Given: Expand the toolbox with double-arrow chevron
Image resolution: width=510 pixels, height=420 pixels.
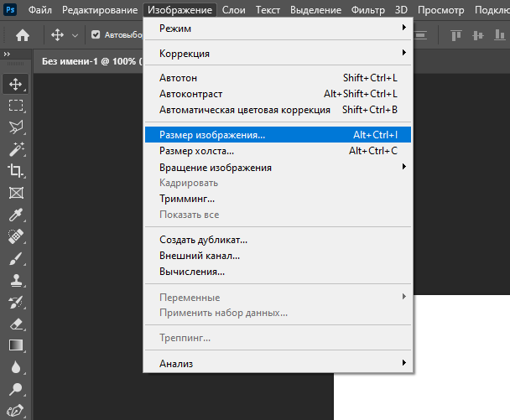Looking at the screenshot, I should point(7,54).
